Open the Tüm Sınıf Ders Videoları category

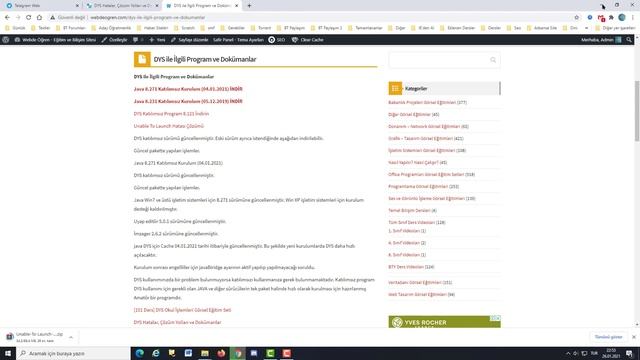tap(411, 222)
